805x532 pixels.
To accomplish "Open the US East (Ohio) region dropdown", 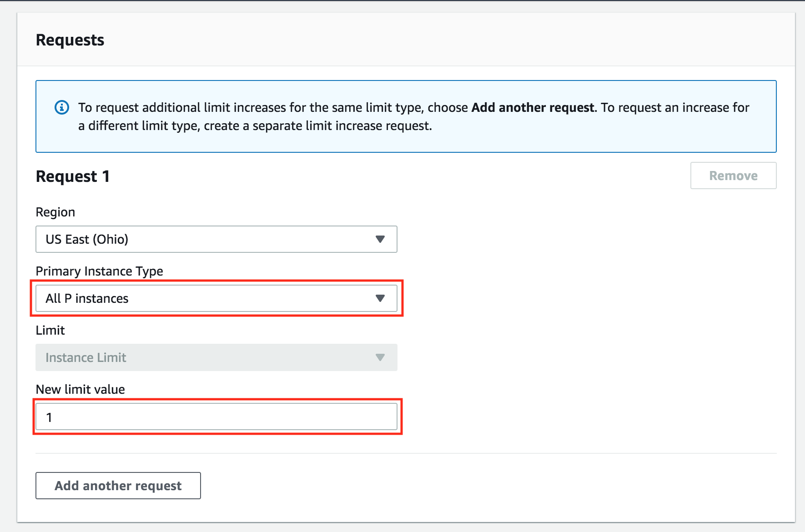I will pyautogui.click(x=216, y=239).
